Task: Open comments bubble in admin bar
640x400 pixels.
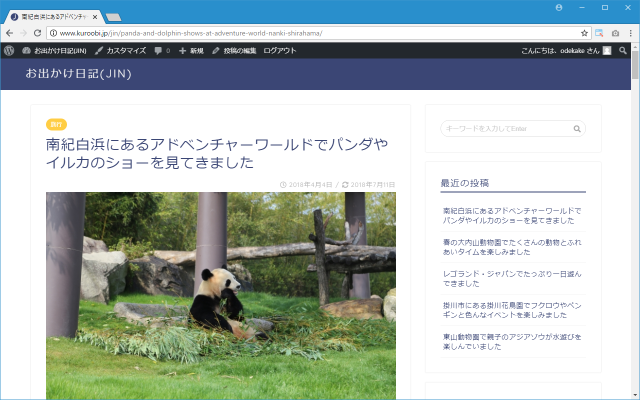Action: pos(162,51)
